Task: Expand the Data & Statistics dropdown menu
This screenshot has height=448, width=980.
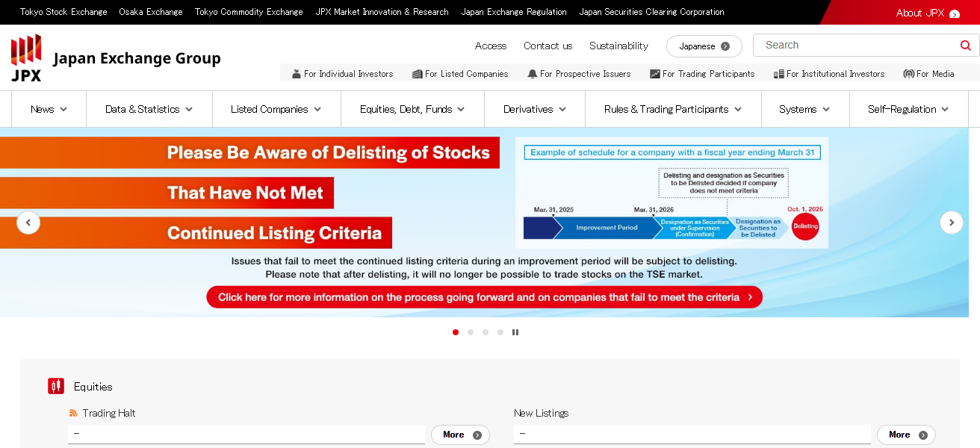Action: click(x=149, y=109)
